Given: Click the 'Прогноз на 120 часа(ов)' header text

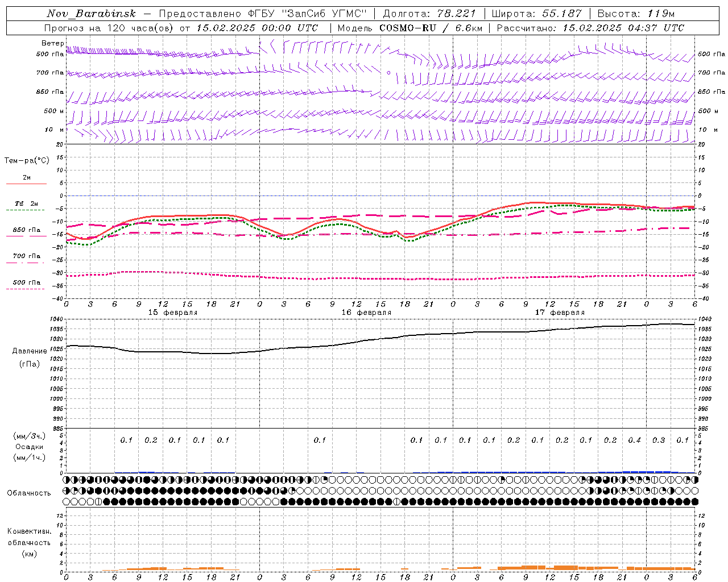Looking at the screenshot, I should coord(110,28).
